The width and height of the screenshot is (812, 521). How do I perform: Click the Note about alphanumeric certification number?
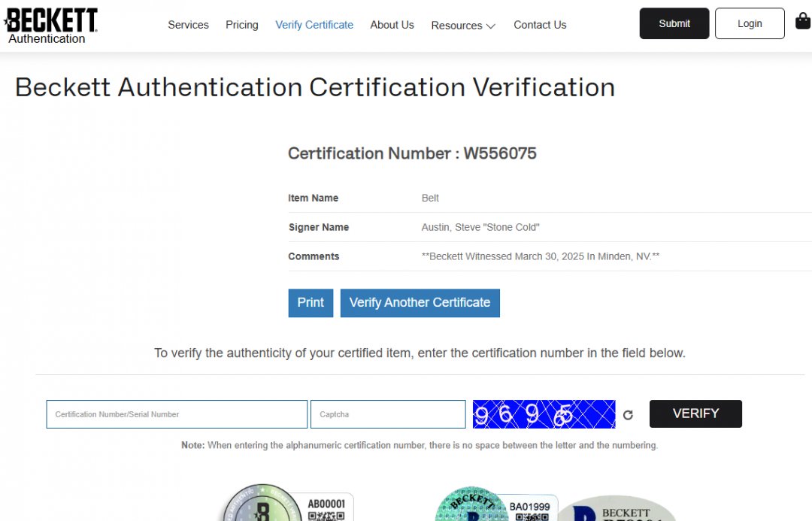pos(420,445)
